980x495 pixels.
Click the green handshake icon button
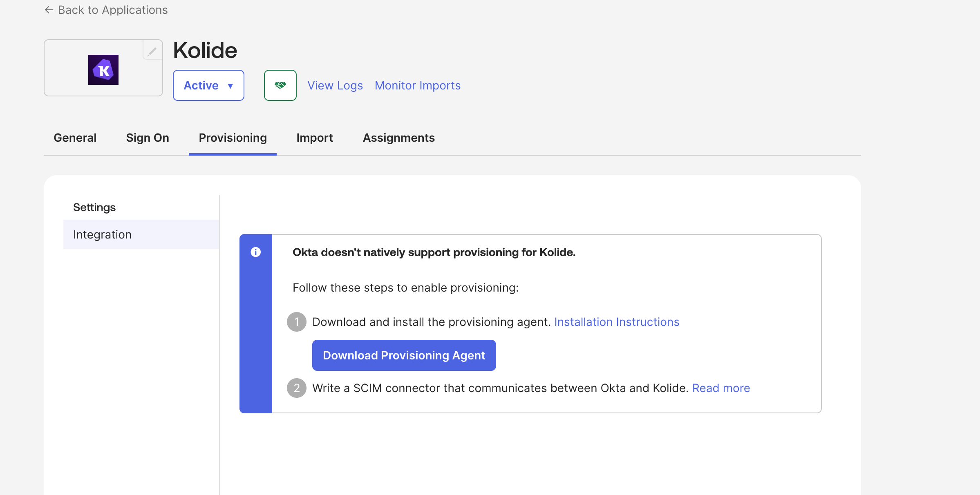(280, 85)
